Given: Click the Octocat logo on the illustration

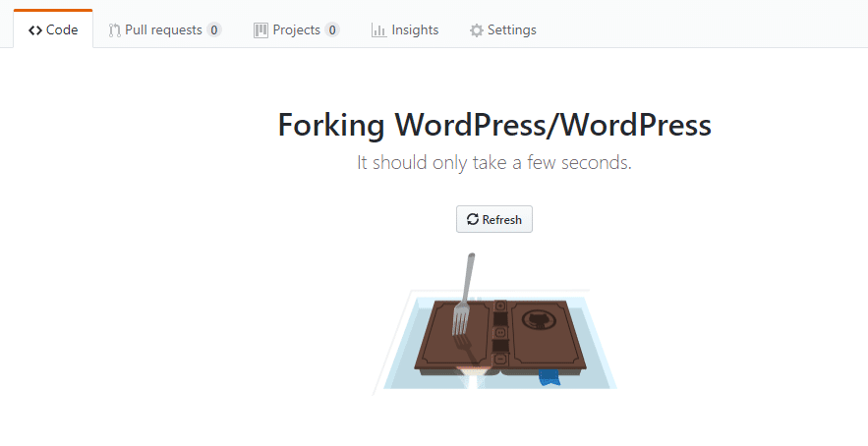Looking at the screenshot, I should pos(536,321).
